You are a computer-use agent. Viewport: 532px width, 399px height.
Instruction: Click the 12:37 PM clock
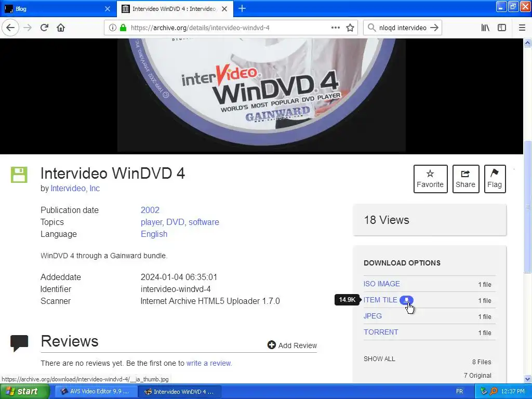click(x=513, y=392)
